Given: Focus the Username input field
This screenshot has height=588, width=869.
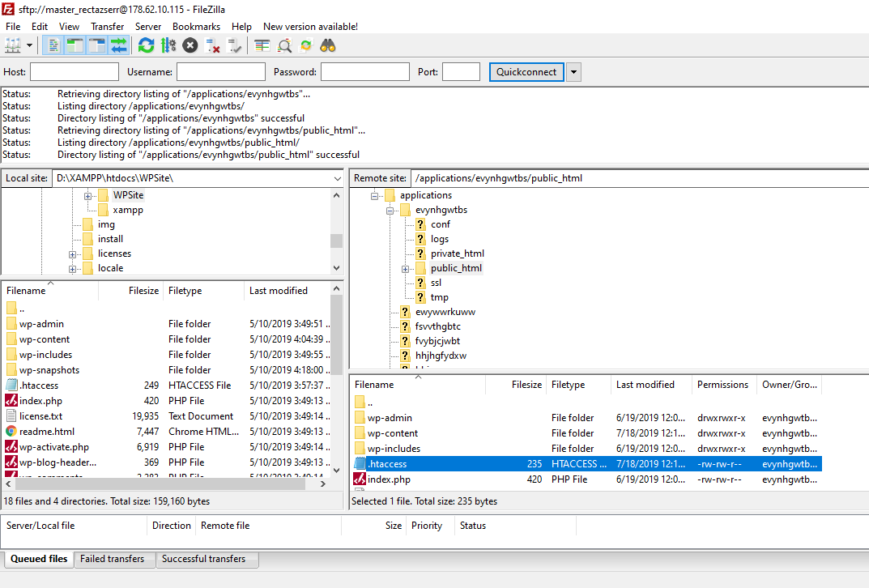Looking at the screenshot, I should tap(221, 72).
